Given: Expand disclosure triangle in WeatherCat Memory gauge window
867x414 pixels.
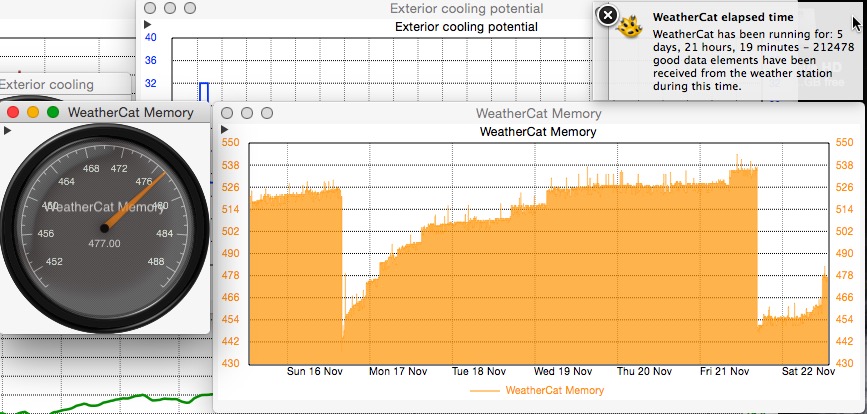Looking at the screenshot, I should [7, 130].
